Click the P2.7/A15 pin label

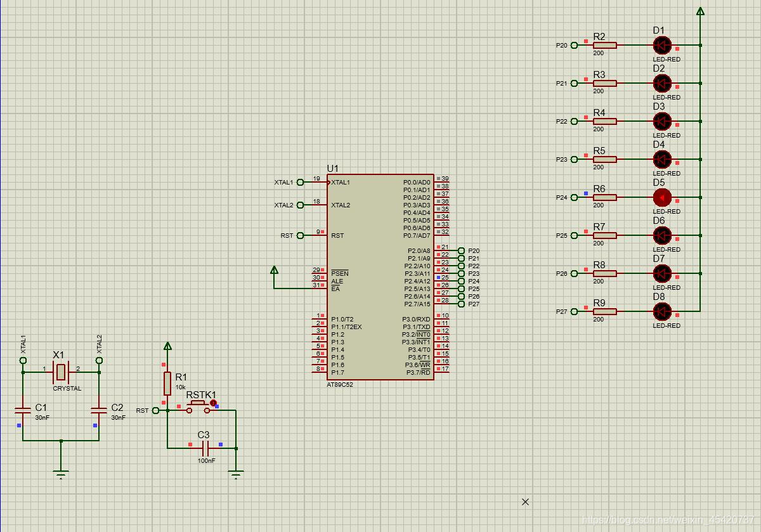coord(417,304)
